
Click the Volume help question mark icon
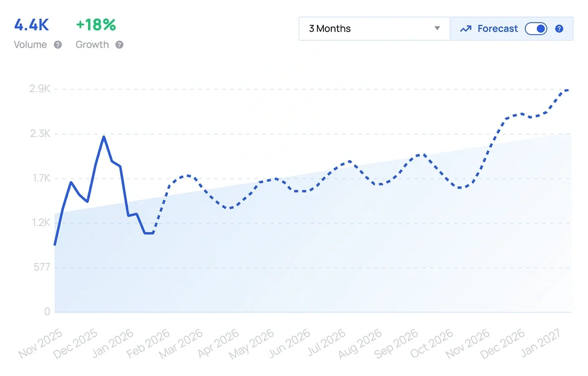coord(58,45)
